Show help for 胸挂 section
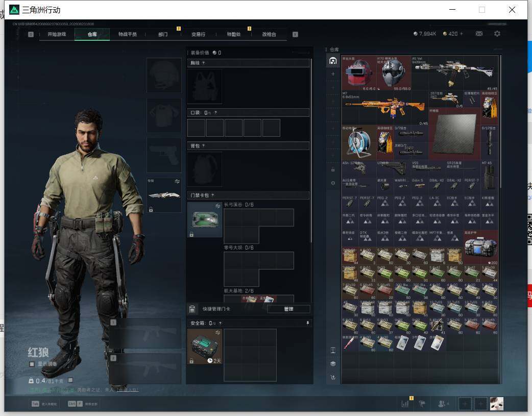 tap(203, 63)
